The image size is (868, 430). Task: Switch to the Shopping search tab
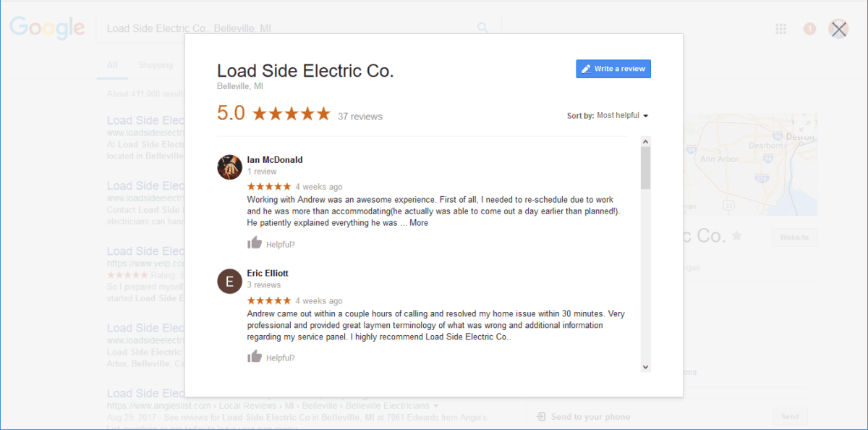pyautogui.click(x=156, y=65)
